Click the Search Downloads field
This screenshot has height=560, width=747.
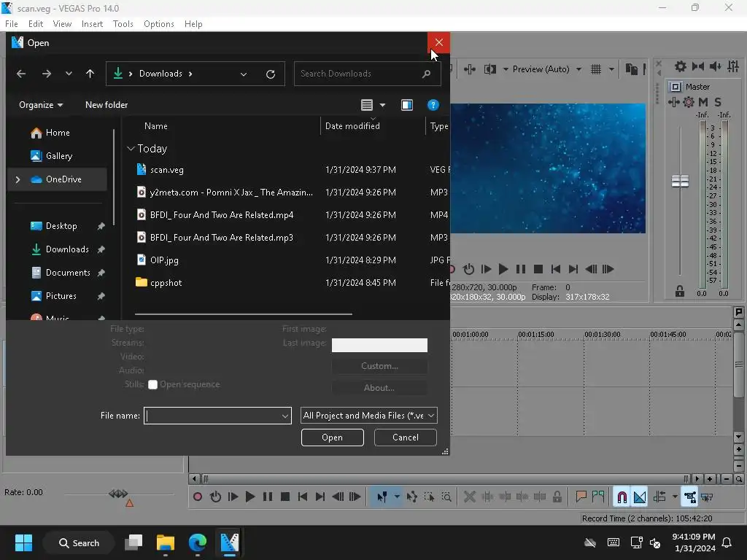coord(368,74)
